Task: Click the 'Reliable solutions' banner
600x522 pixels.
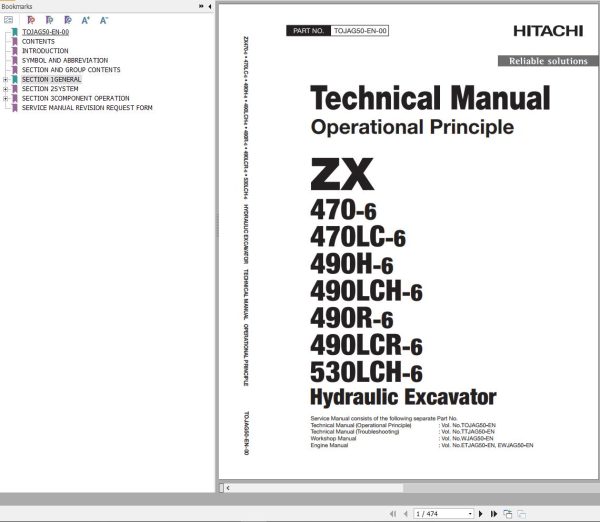Action: 548,61
